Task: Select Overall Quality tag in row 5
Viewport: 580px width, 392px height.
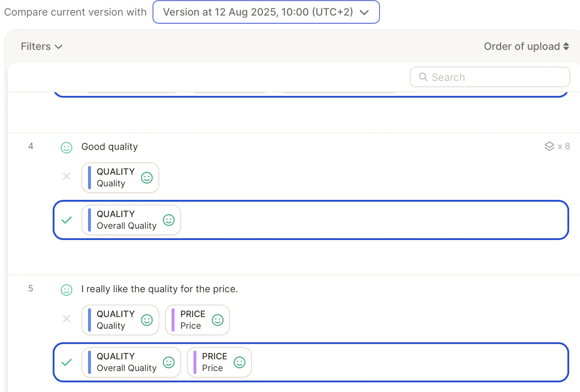Action: (131, 362)
